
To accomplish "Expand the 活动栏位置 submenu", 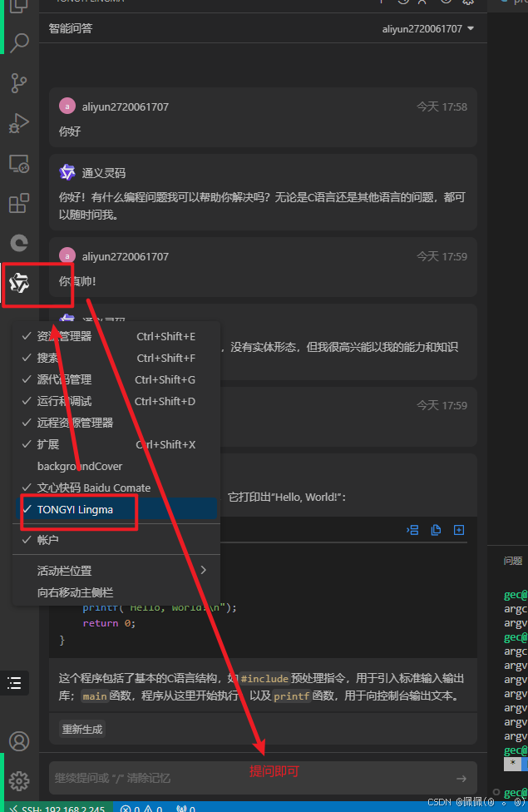I will pos(116,571).
